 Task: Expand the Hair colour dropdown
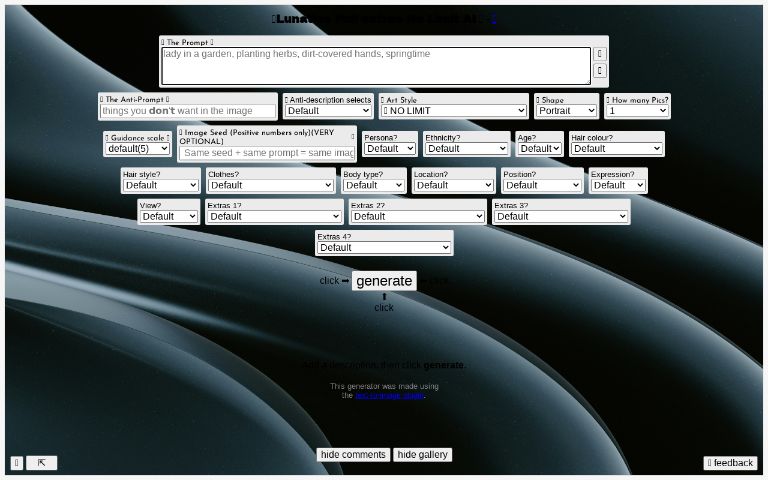(616, 149)
